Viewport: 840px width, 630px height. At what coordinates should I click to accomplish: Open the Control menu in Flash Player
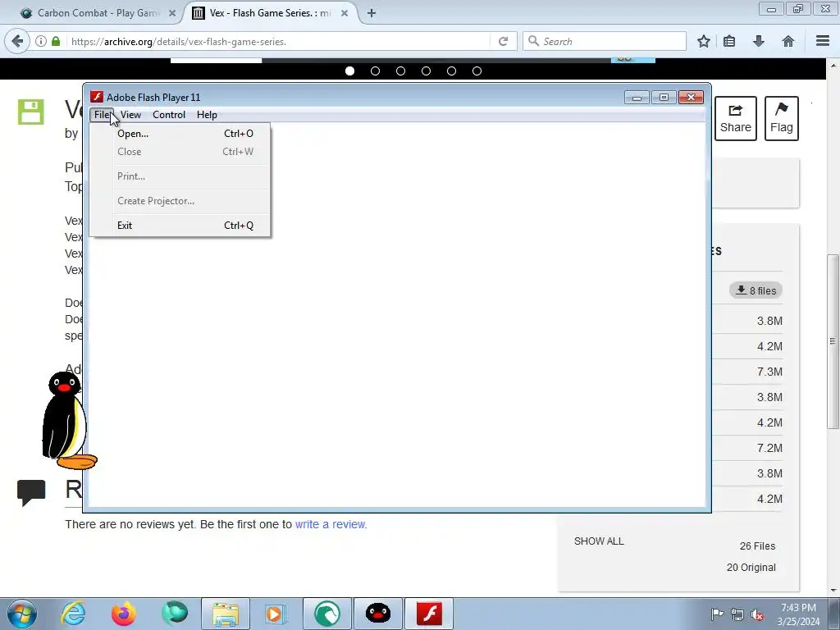tap(169, 115)
